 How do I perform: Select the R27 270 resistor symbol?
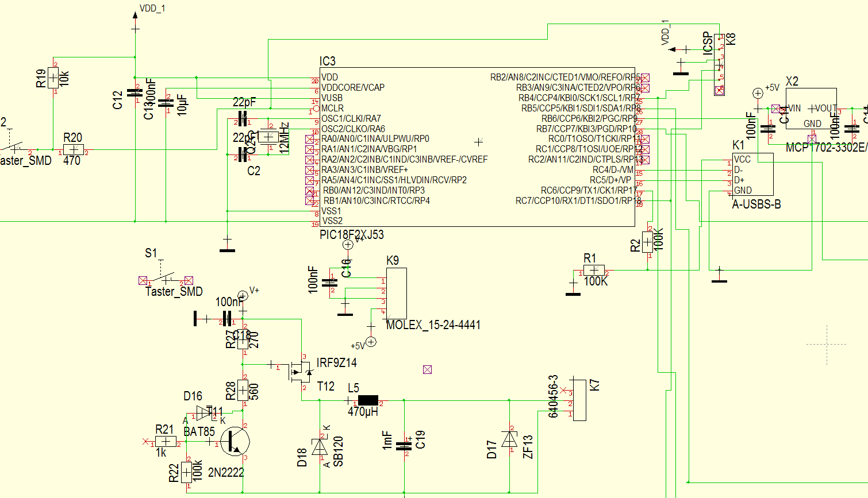[x=243, y=339]
